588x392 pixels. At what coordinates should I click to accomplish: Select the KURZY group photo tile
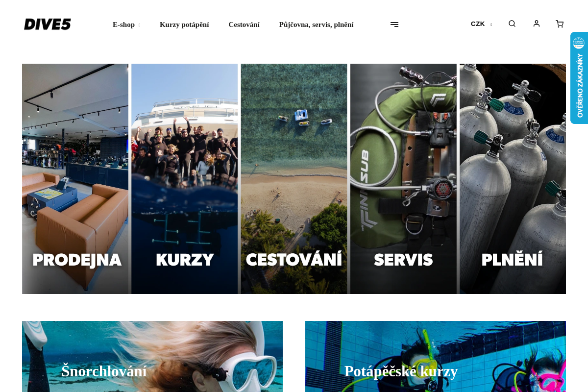[185, 179]
